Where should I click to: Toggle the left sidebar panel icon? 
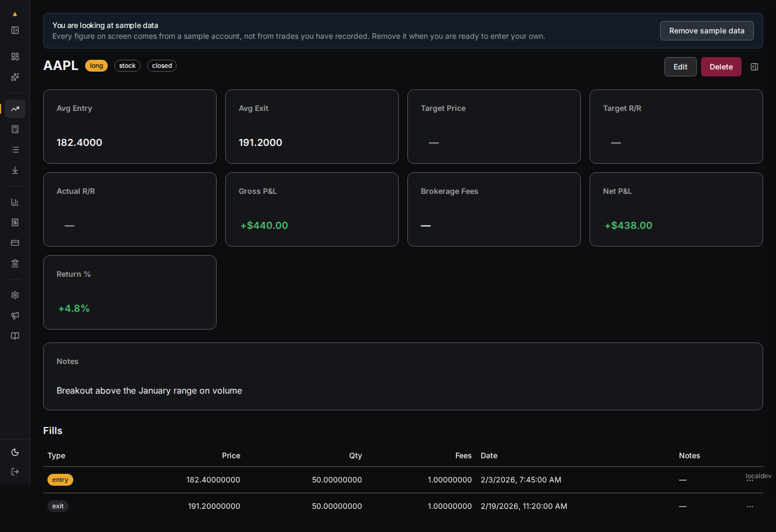coord(15,30)
